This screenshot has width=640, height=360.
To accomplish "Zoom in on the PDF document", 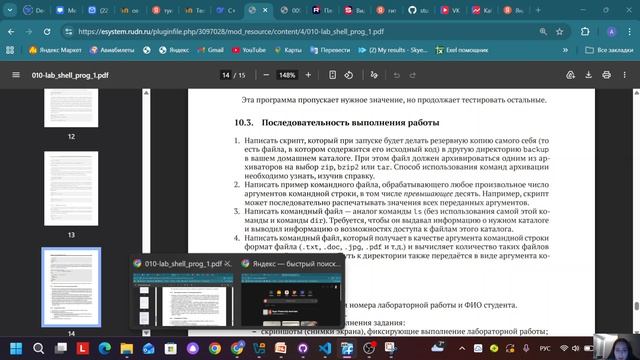I will 308,75.
